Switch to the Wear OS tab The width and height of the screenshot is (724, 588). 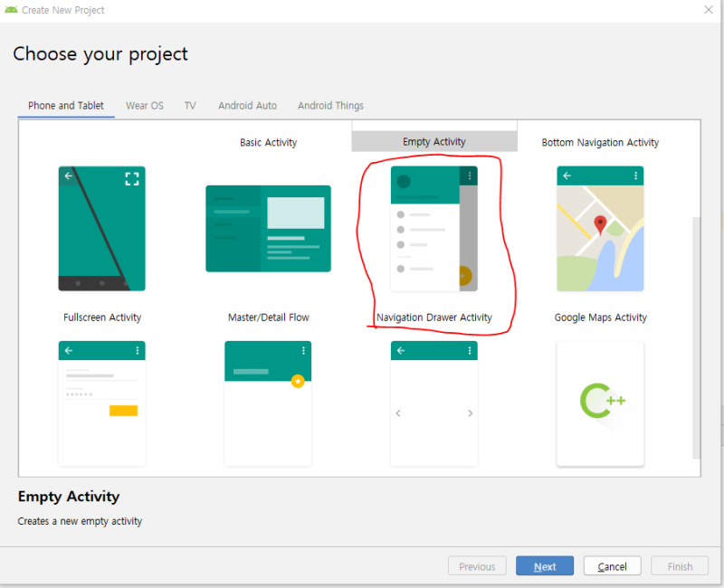145,106
